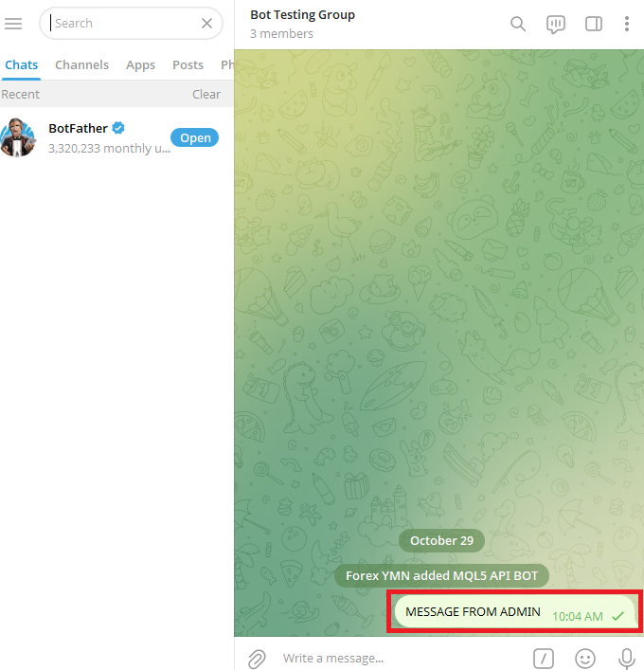Switch to the Chats tab
The image size is (644, 670).
coord(22,65)
